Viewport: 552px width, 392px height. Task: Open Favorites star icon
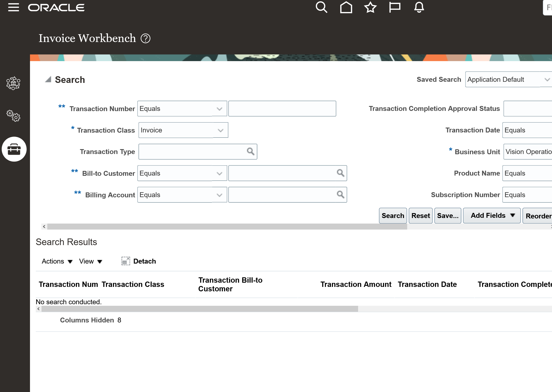pyautogui.click(x=370, y=8)
